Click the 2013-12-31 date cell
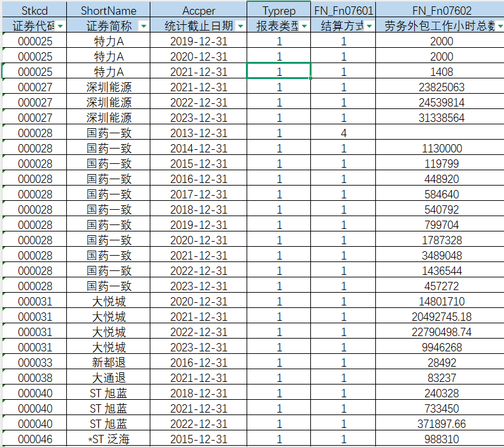The height and width of the screenshot is (447, 504). click(198, 133)
